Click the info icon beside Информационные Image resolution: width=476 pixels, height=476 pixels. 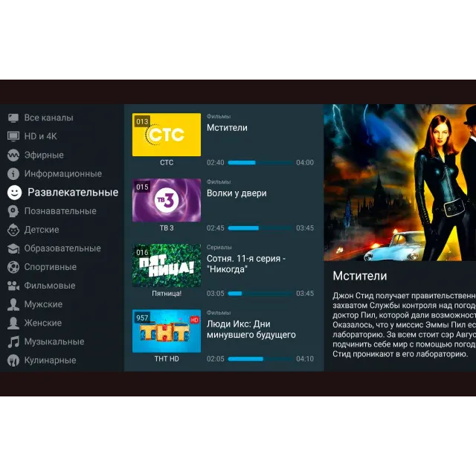coord(13,173)
